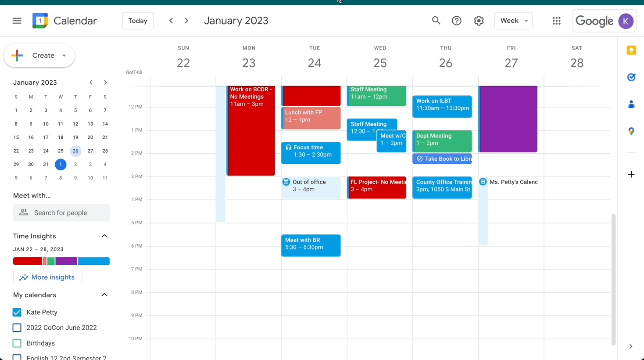Viewport: 644px width, 360px height.
Task: Open the Google account avatar K
Action: pos(626,21)
